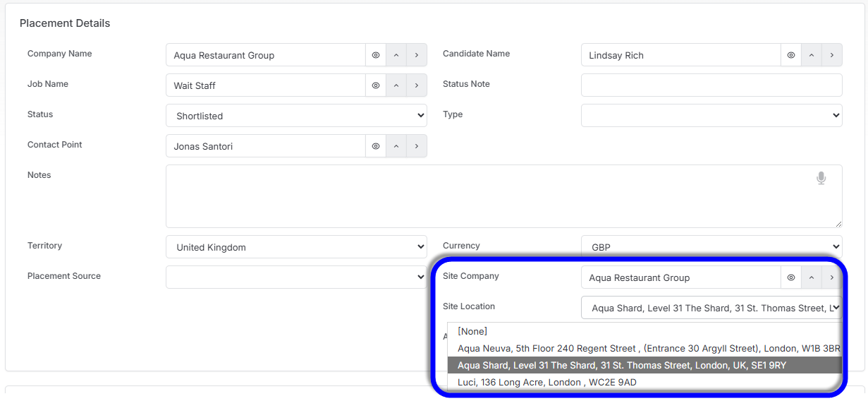The height and width of the screenshot is (401, 868).
Task: View the Contact Point record via eye icon
Action: (x=376, y=146)
